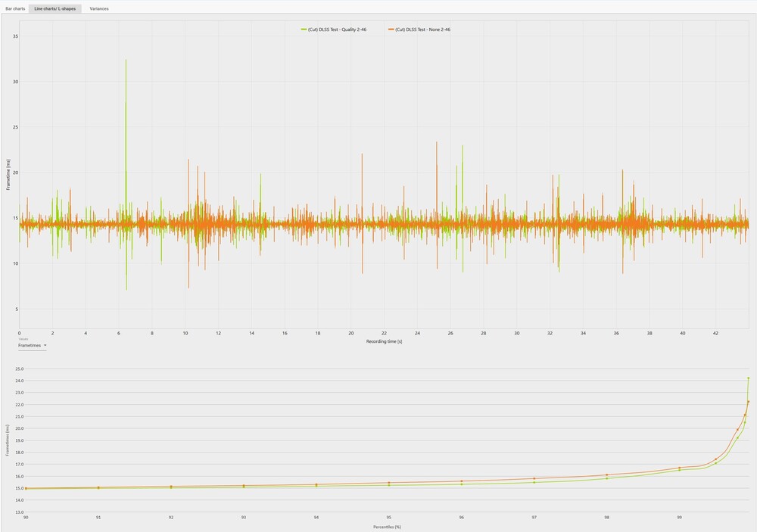This screenshot has height=532, width=757.
Task: Select the Line charts/ L-shapes tab
Action: 54,8
